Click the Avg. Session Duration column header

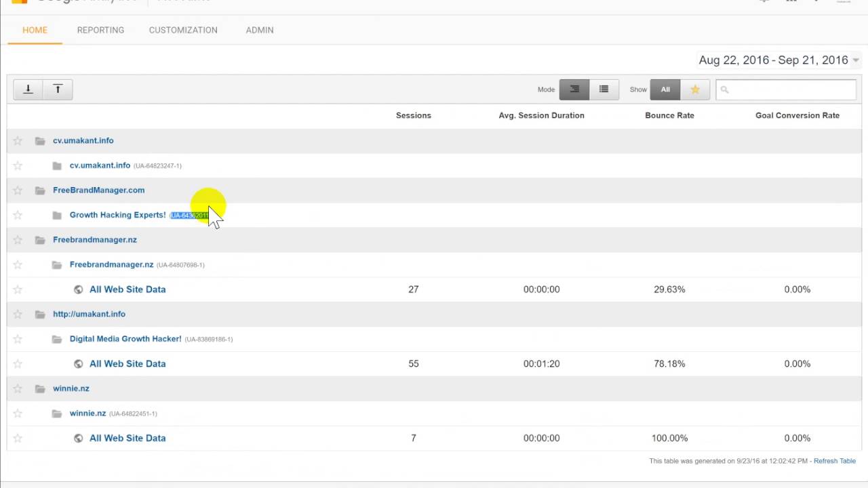click(x=542, y=115)
